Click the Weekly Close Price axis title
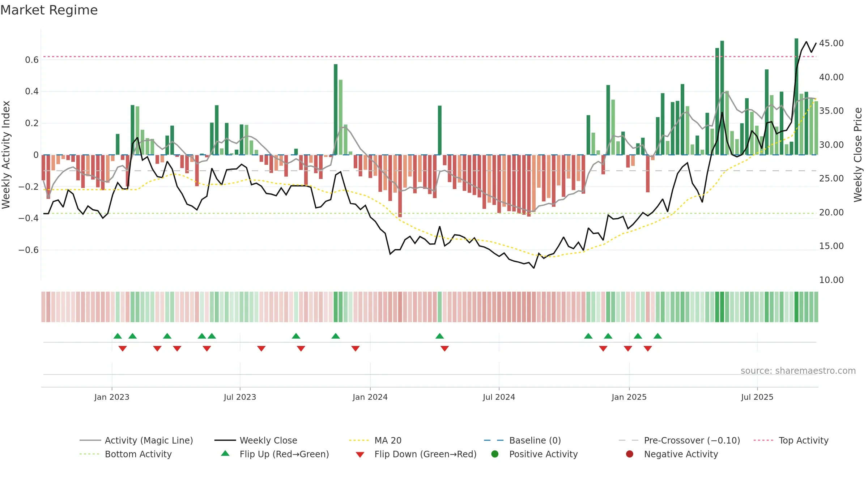The image size is (868, 488). tap(858, 155)
